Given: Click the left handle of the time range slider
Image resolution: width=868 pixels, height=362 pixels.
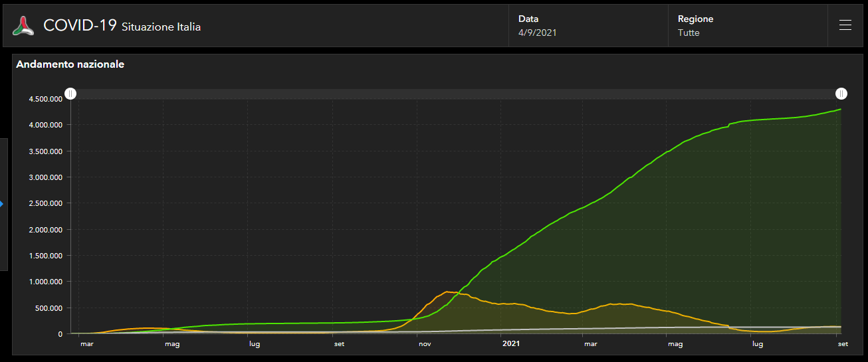Looking at the screenshot, I should [70, 94].
